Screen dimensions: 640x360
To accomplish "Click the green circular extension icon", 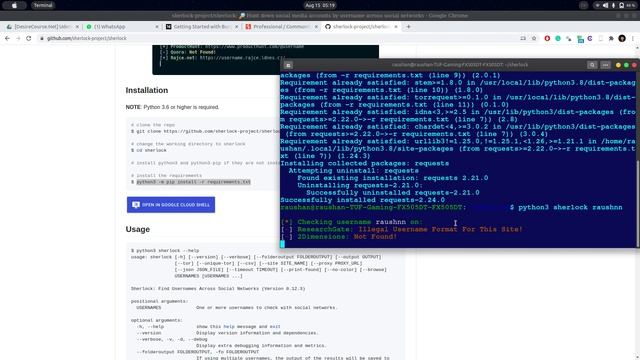I will [558, 38].
